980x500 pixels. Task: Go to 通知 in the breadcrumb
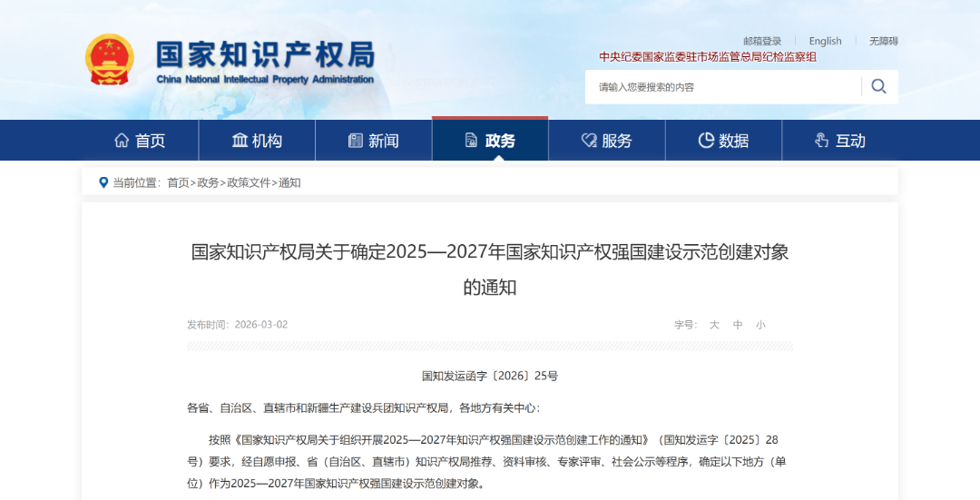(290, 182)
